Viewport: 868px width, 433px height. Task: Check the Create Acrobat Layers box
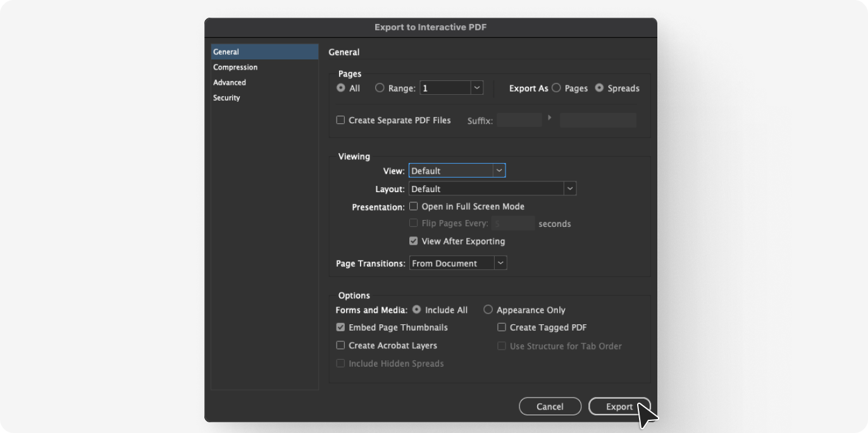click(340, 345)
